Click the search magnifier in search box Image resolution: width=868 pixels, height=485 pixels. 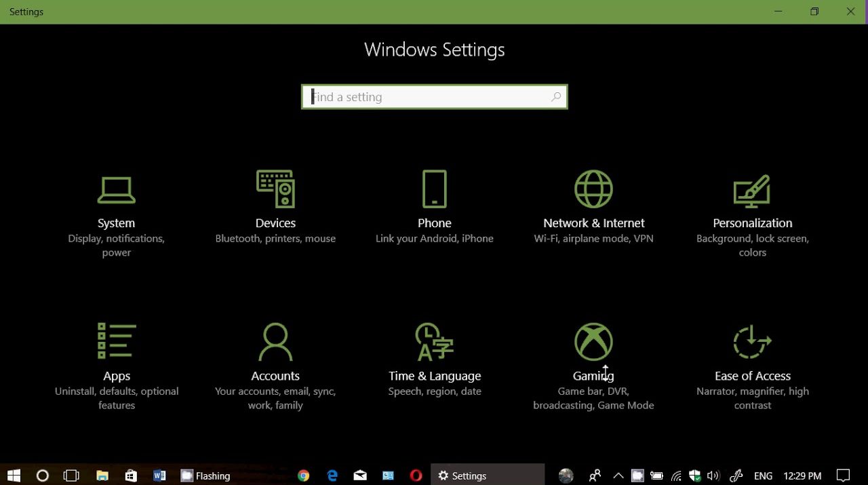[556, 97]
